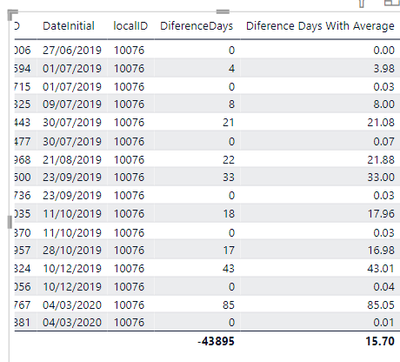Viewport: 400px width, 362px height.
Task: Select average value 16.98
Action: [x=381, y=250]
